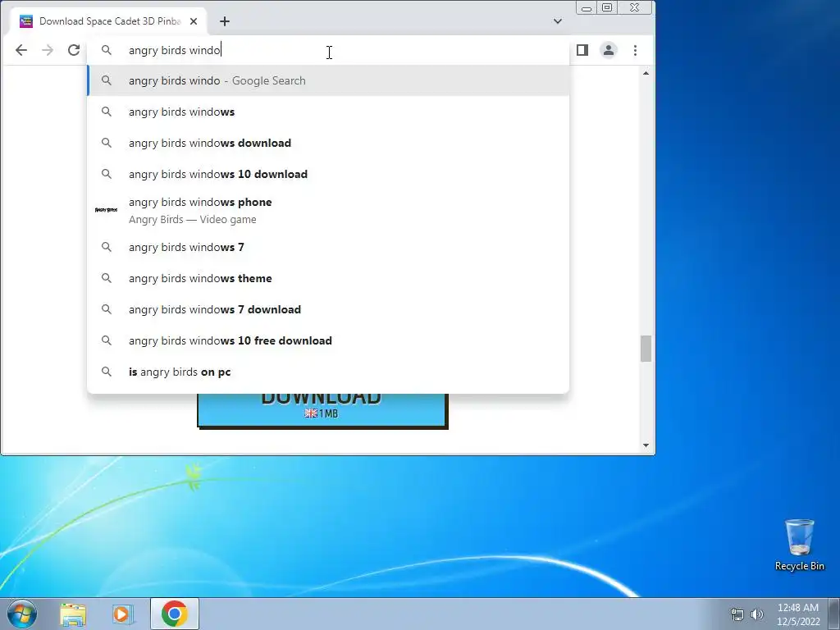Close the Chrome window

[636, 7]
